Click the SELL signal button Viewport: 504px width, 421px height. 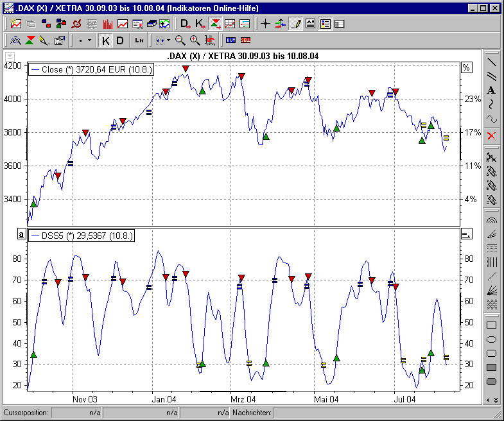click(245, 40)
